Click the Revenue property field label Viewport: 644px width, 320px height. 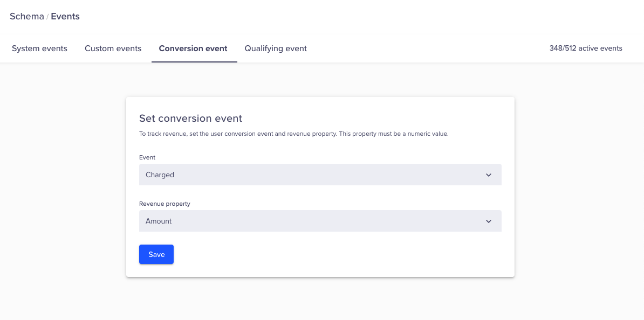click(x=165, y=204)
